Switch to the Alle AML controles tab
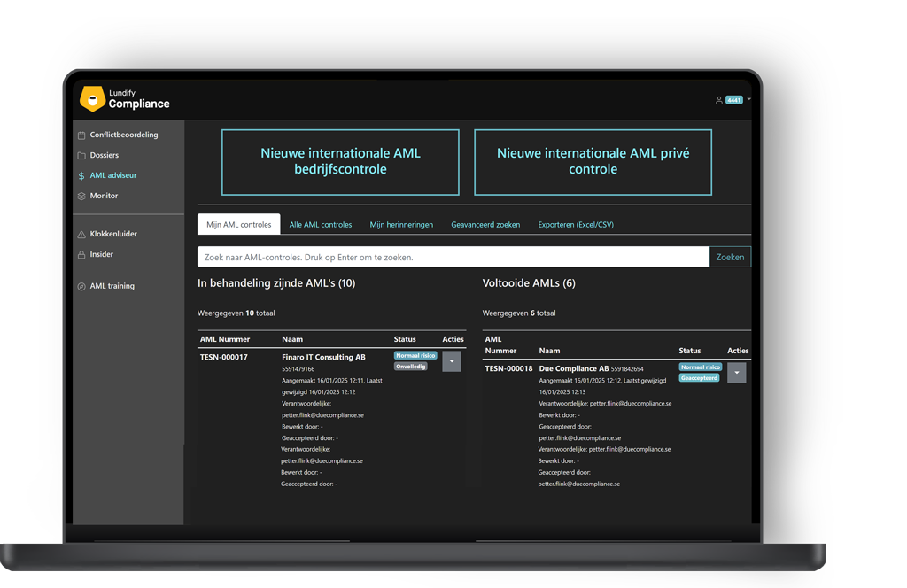The height and width of the screenshot is (588, 907). click(x=320, y=225)
